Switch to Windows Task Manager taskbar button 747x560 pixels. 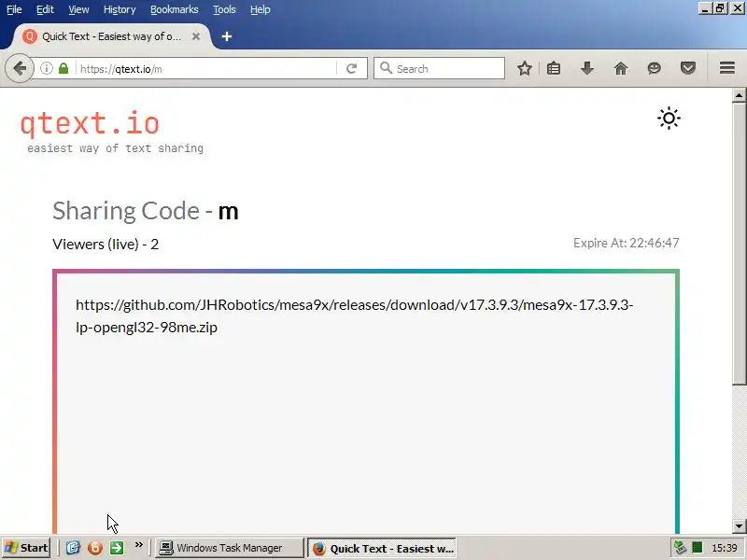230,548
